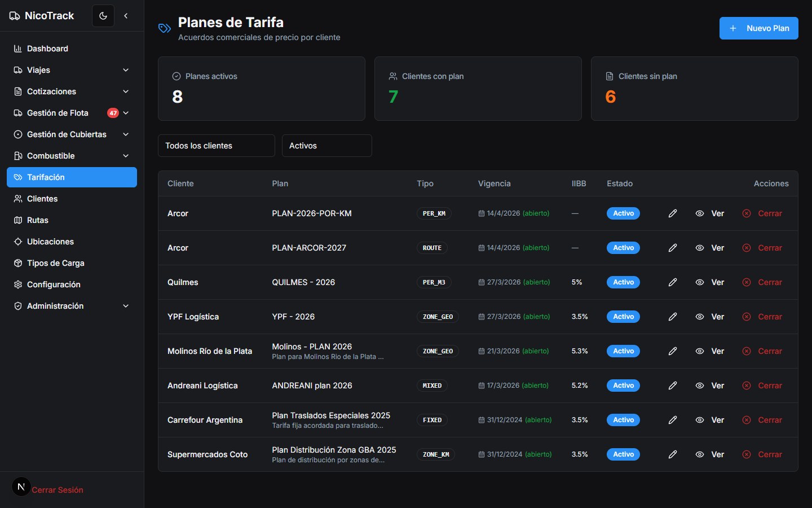Click the user avatar N icon
812x508 pixels.
21,487
